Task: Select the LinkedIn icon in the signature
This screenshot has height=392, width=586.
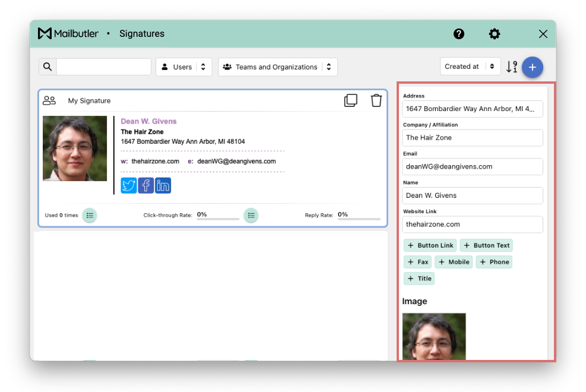Action: (163, 185)
